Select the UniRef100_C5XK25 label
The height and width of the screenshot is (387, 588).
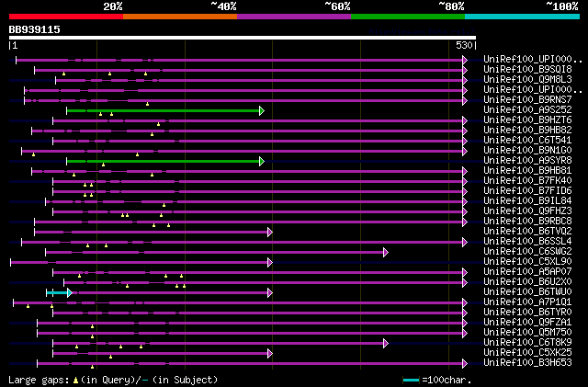527,353
